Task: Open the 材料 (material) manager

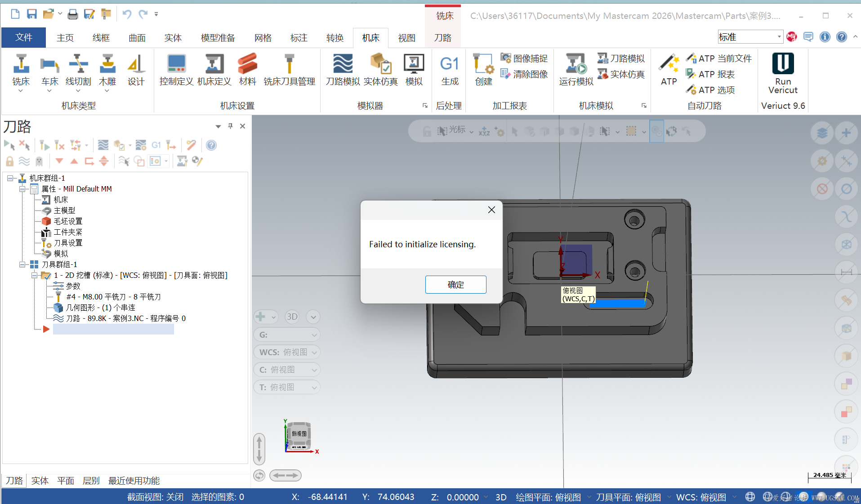Action: pyautogui.click(x=247, y=70)
